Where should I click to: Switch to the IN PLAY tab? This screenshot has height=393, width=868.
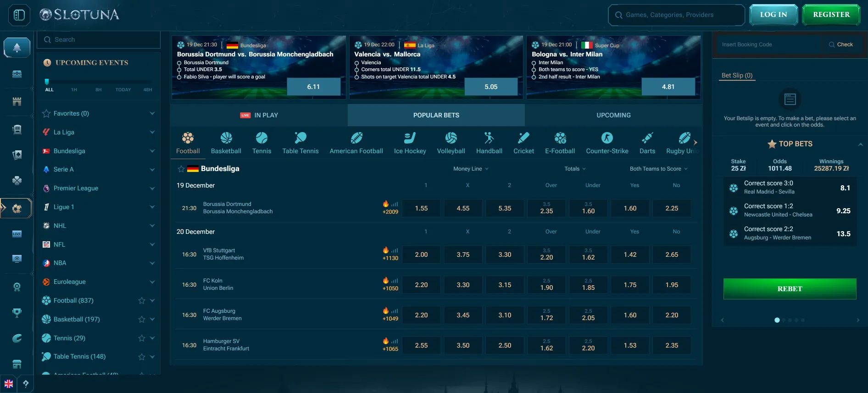259,115
